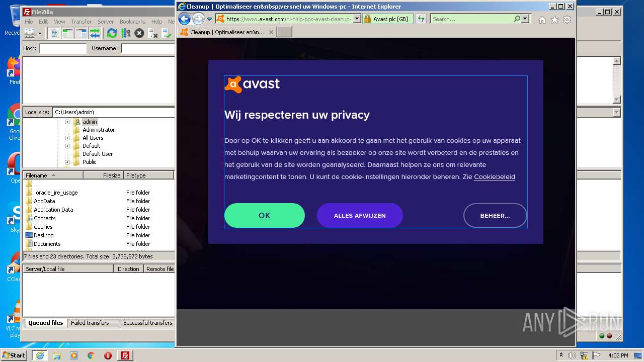This screenshot has height=362, width=644.
Task: Accept cookies with OK button
Action: pos(265,216)
